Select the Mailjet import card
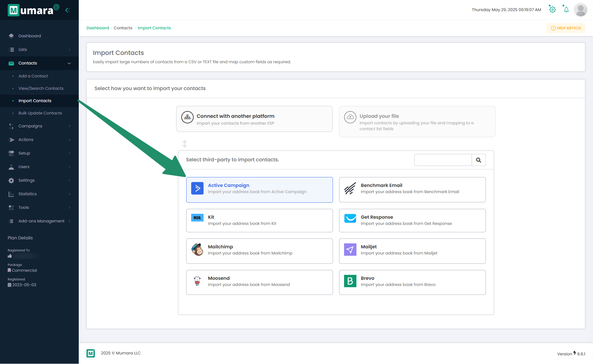The height and width of the screenshot is (364, 593). point(412,251)
